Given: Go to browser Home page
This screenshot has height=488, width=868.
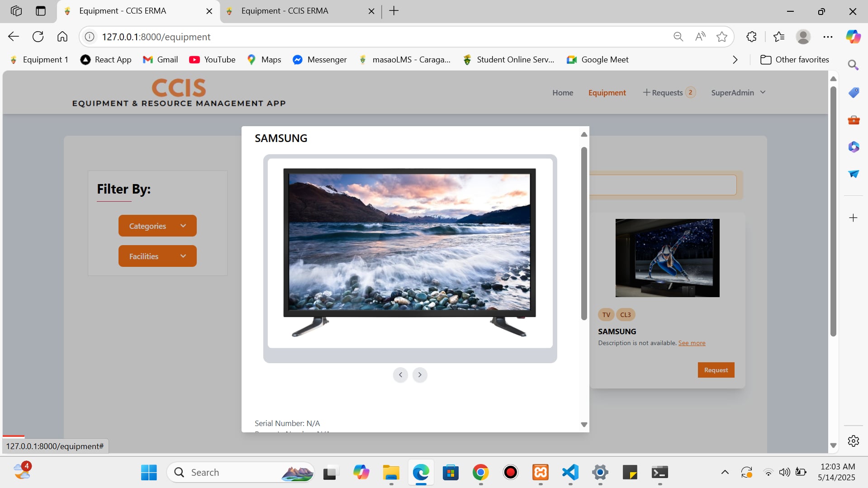Looking at the screenshot, I should [62, 37].
